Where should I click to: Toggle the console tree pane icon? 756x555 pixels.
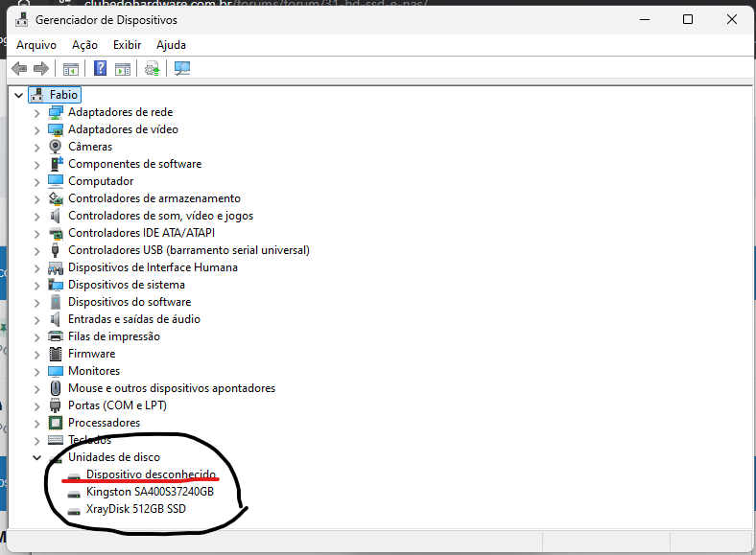click(70, 69)
